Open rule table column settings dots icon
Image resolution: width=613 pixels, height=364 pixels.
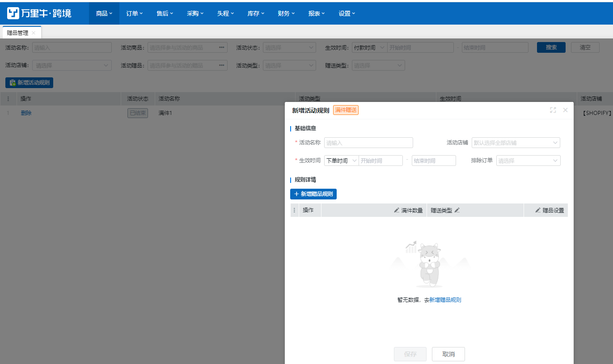tap(294, 210)
